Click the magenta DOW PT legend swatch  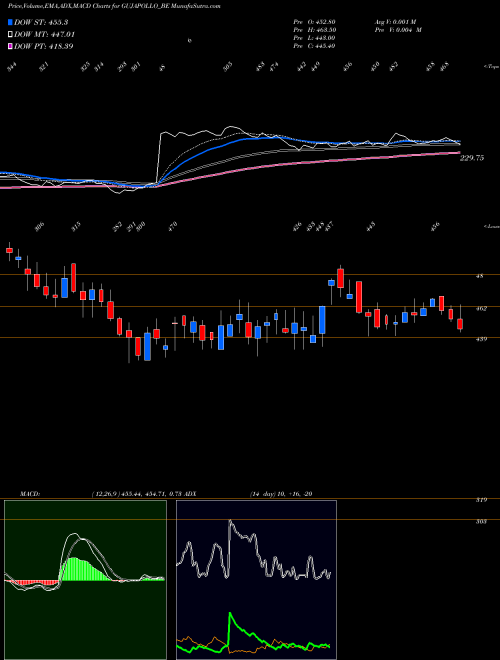pyautogui.click(x=10, y=46)
